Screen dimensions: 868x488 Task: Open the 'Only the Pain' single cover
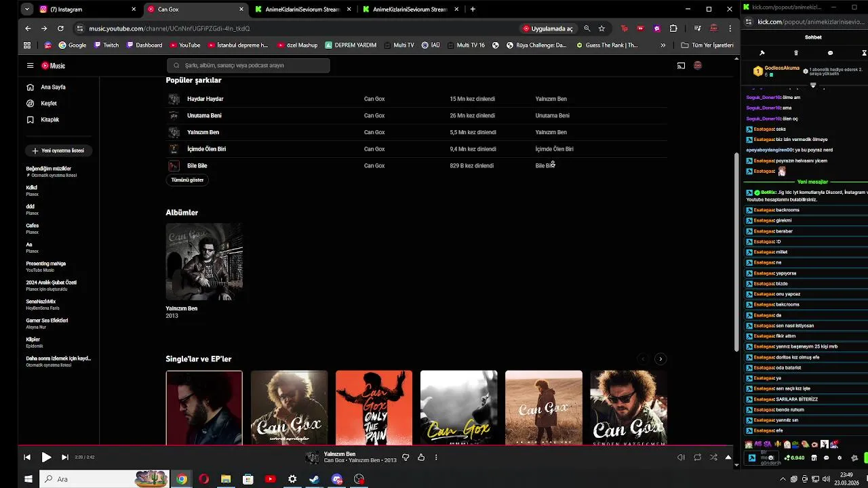pos(374,407)
